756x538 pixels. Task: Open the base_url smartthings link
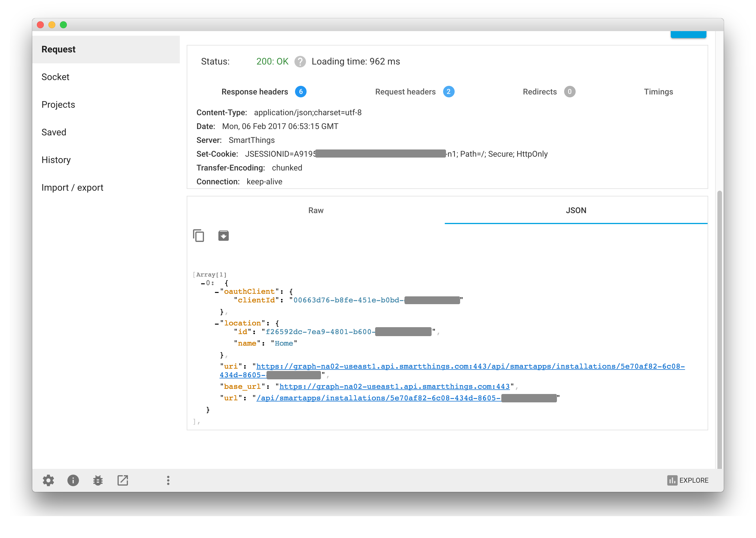394,387
